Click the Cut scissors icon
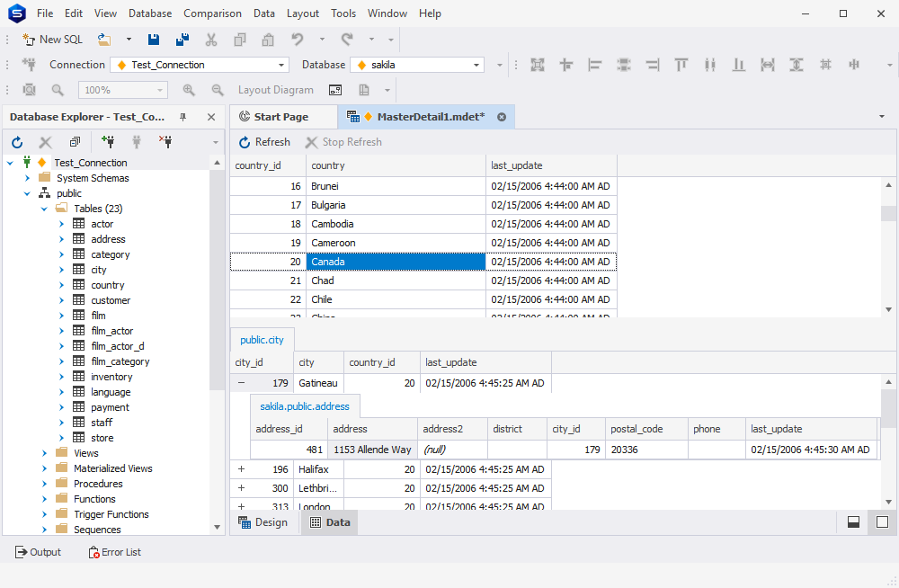Screen dimensions: 899x588 (x=211, y=39)
